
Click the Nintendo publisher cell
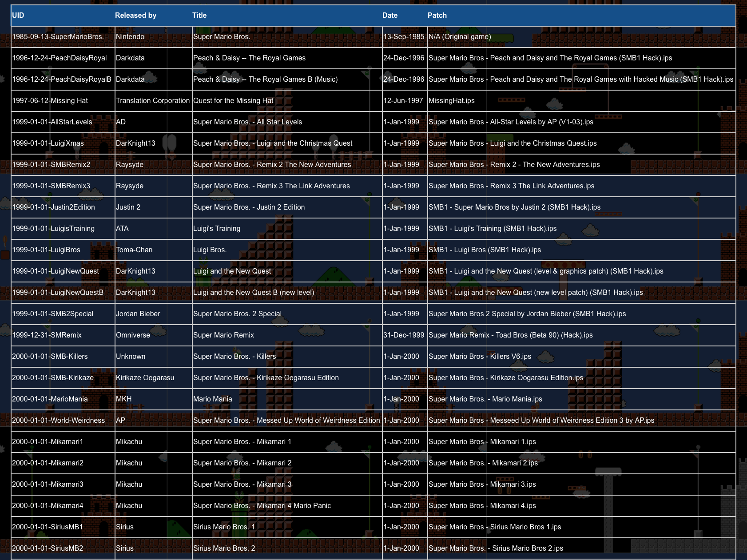153,37
